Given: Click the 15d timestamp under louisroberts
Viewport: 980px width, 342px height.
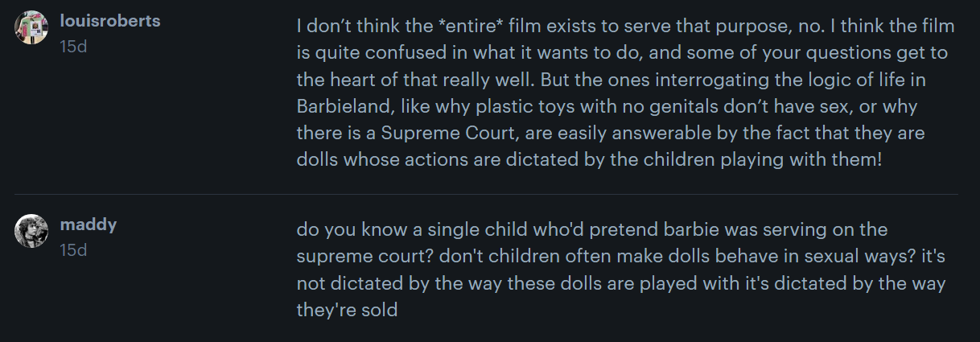Looking at the screenshot, I should (73, 47).
